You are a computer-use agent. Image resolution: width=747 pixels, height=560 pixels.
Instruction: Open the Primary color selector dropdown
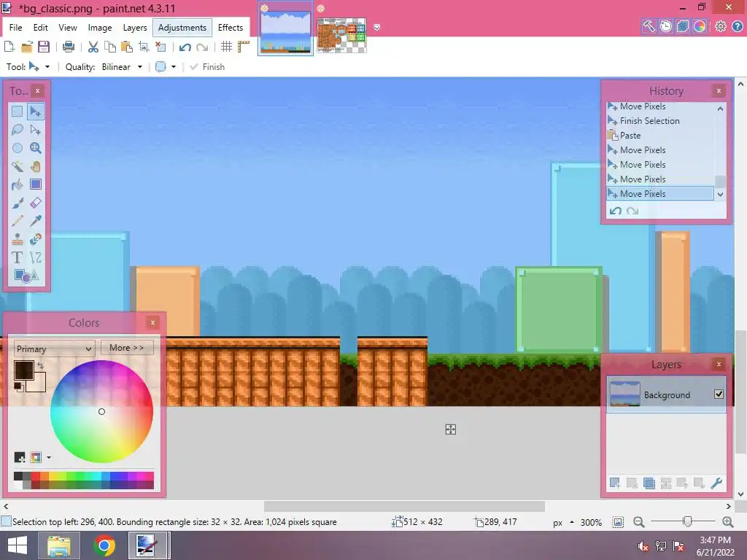click(54, 349)
